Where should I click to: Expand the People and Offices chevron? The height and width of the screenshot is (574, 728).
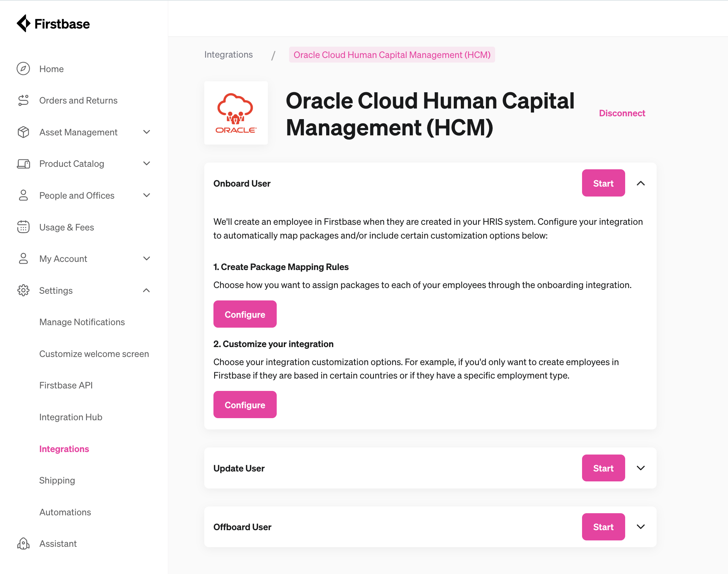pos(147,195)
